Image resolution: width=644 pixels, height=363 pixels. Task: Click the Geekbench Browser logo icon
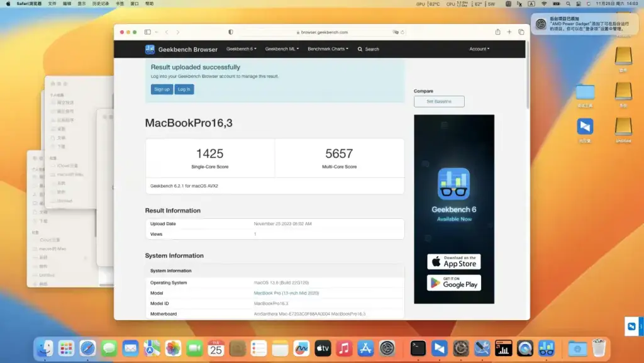click(x=150, y=49)
